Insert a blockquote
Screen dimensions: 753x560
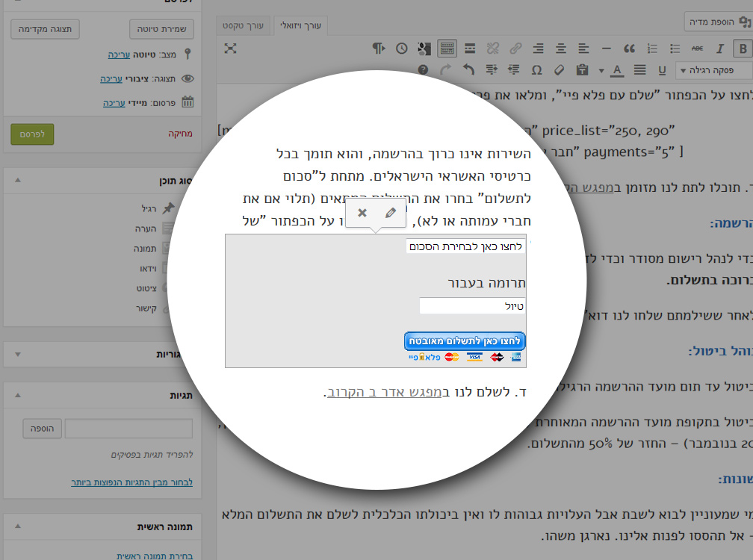pos(629,49)
